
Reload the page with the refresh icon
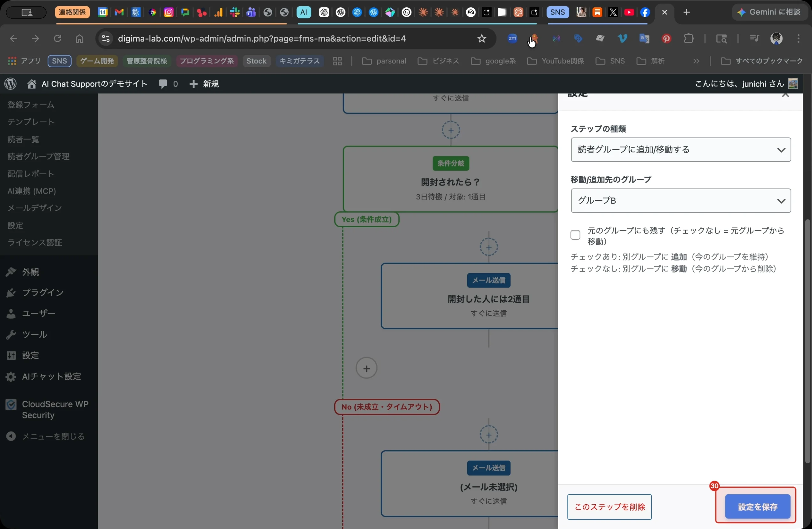click(57, 39)
